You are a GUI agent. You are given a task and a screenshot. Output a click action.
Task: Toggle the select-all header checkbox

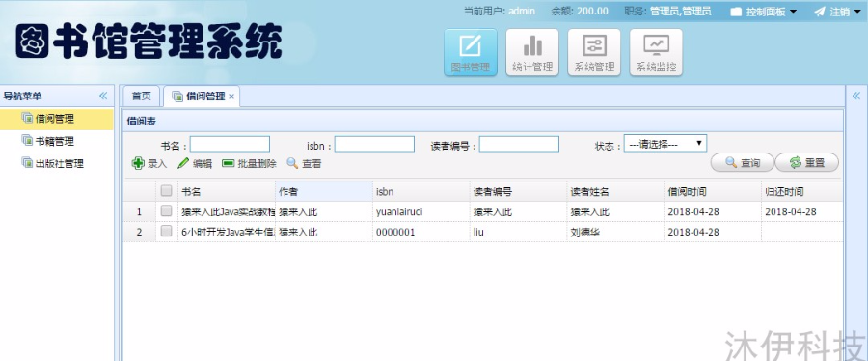click(166, 191)
